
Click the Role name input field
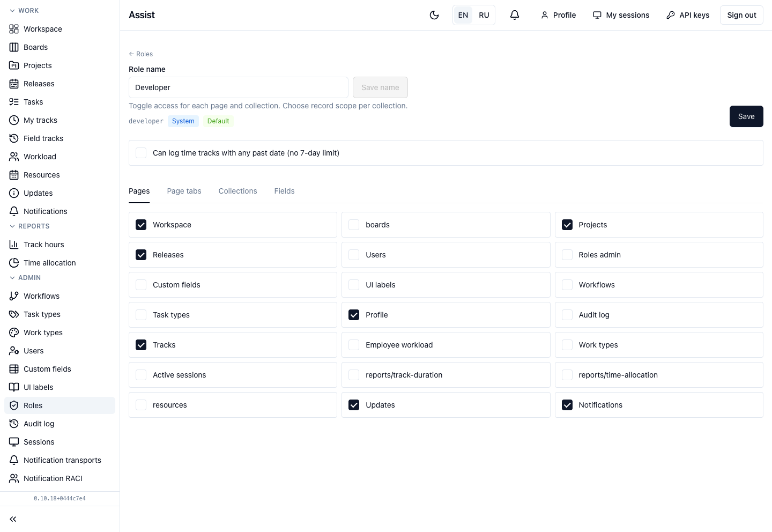pyautogui.click(x=239, y=87)
